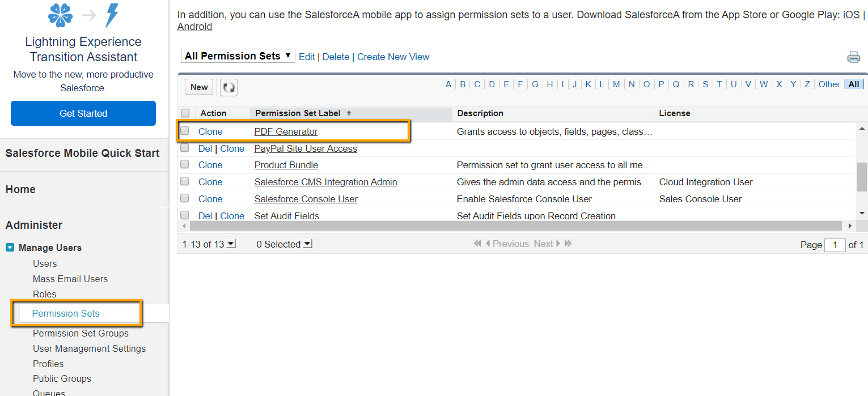Screen dimensions: 868x396
Task: Filter the list by letter S
Action: (705, 84)
